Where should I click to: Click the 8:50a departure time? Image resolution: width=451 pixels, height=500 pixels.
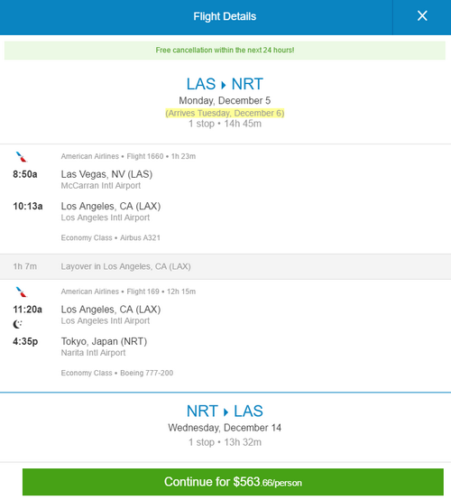[25, 174]
